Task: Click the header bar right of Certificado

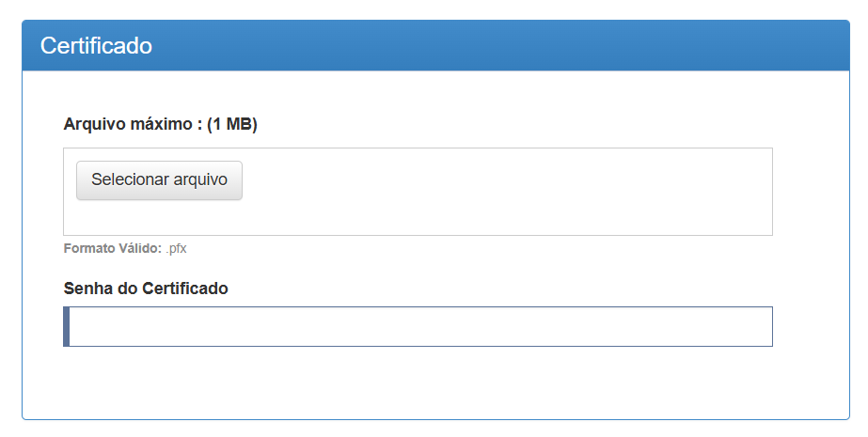Action: pyautogui.click(x=498, y=45)
